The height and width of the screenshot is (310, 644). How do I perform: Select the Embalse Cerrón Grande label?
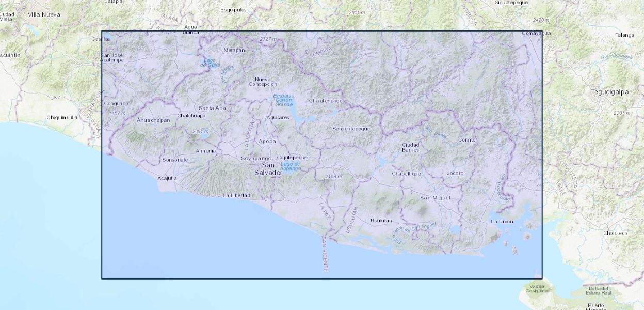[x=284, y=100]
